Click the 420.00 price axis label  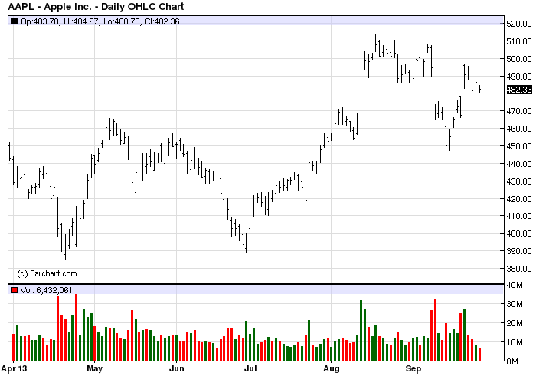coord(519,199)
